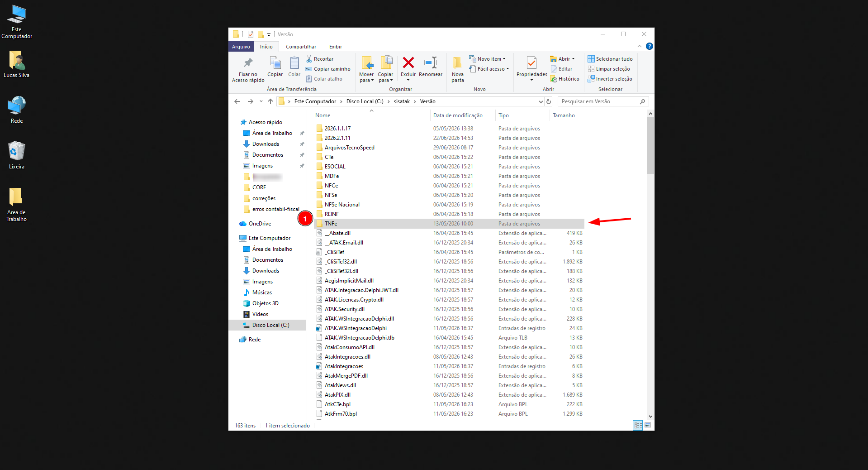Open Histórico in the ribbon

pyautogui.click(x=564, y=79)
